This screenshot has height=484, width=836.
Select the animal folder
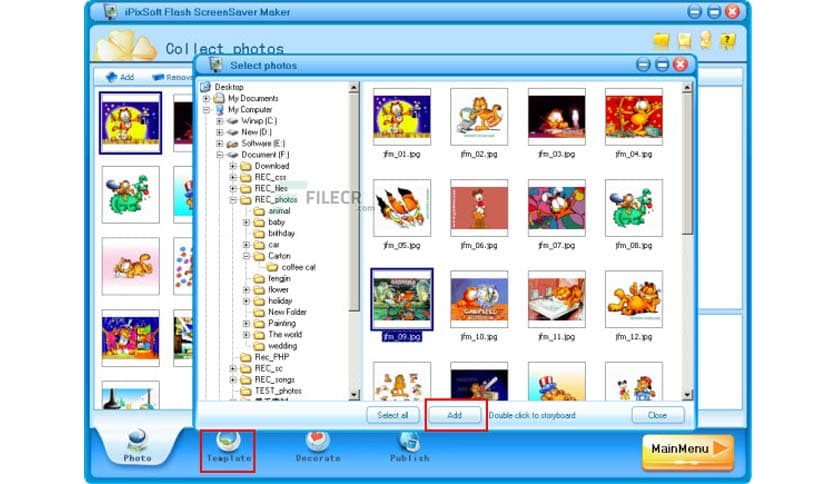point(279,211)
